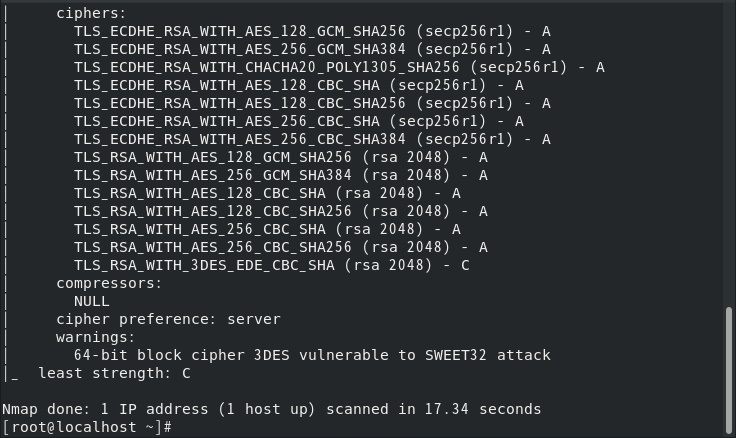Click the TLS_RSA_WITH_3DES_EDE_CBC_SHA cipher line
The image size is (736, 438).
click(x=272, y=265)
